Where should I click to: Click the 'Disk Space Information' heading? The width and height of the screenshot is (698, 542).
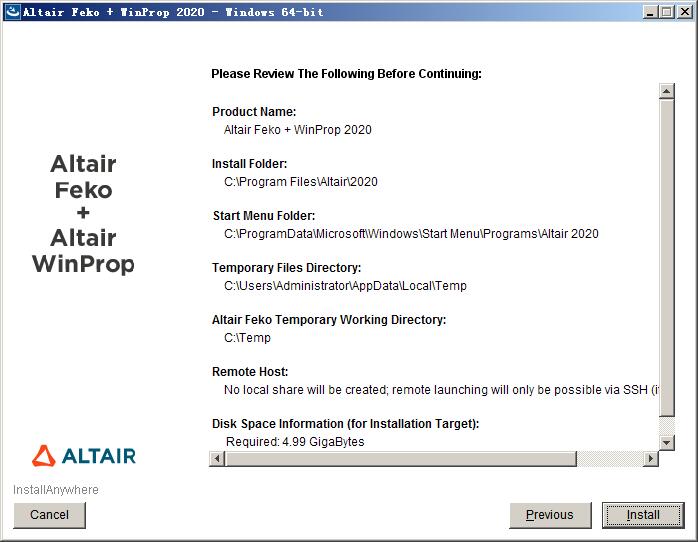click(345, 424)
